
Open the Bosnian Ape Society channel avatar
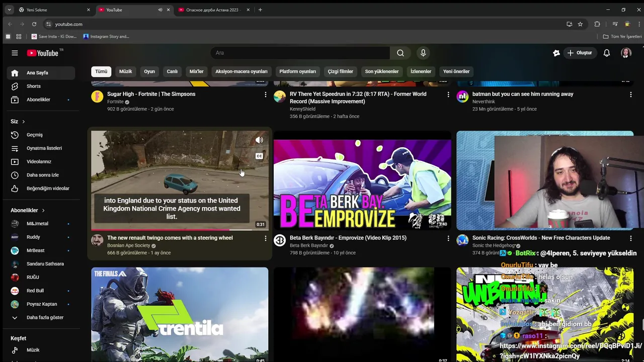point(97,240)
